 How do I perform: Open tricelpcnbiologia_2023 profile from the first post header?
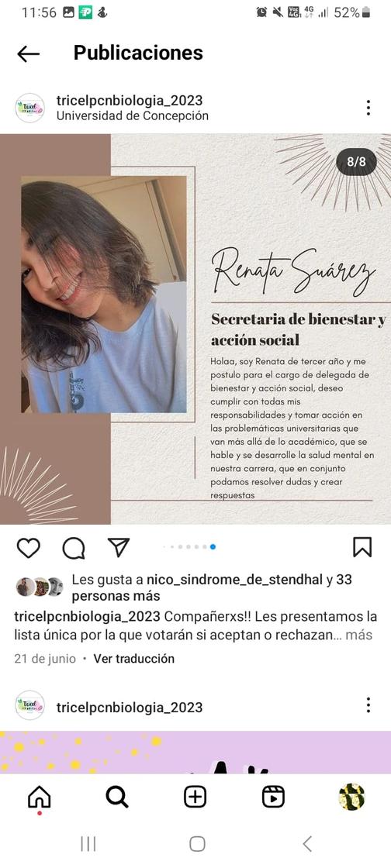(x=130, y=101)
